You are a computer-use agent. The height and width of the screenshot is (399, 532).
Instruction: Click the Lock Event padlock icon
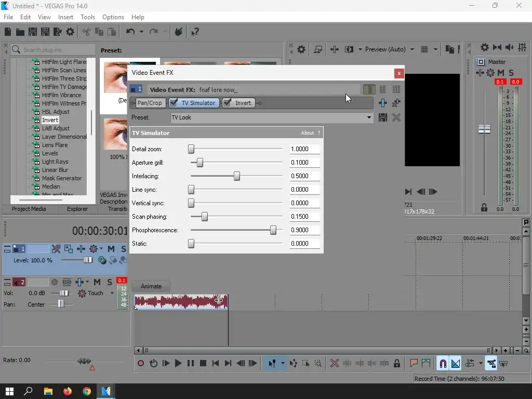click(396, 363)
